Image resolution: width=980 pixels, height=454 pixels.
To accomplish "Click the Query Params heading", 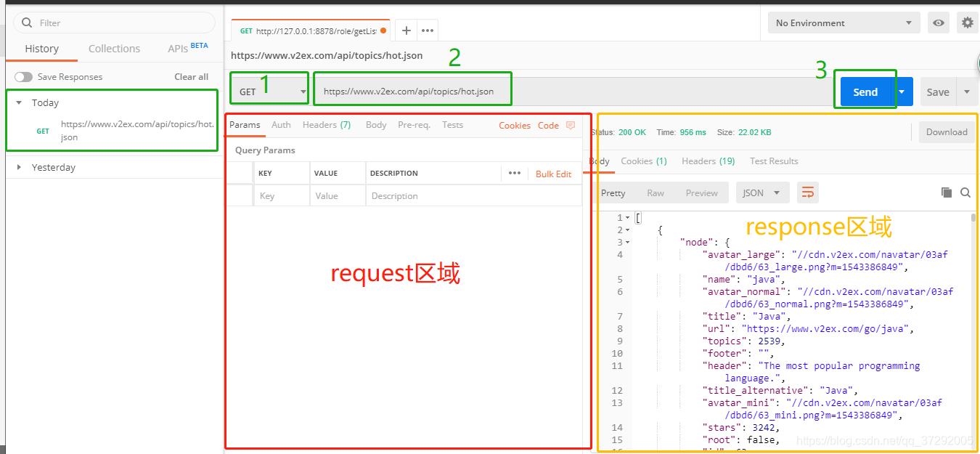I will (265, 150).
